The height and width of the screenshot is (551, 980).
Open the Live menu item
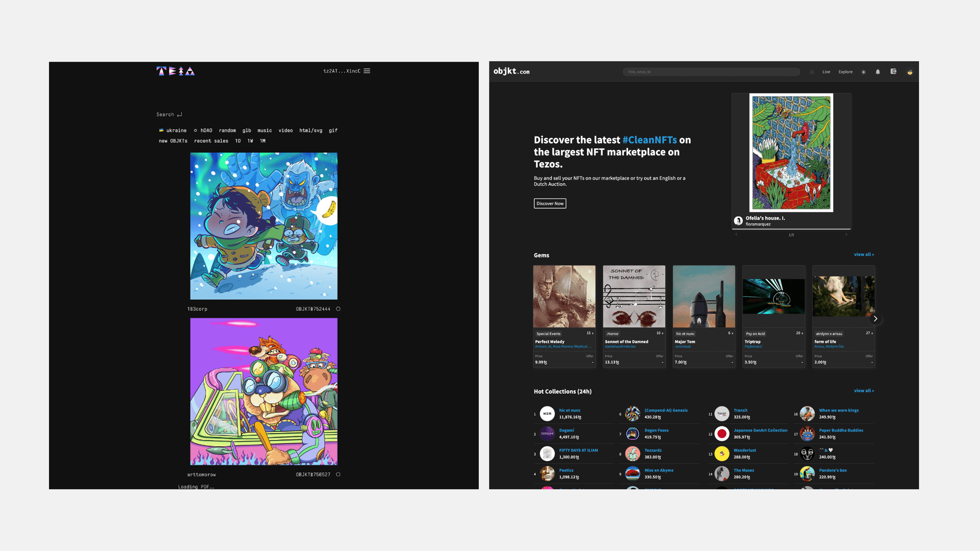click(x=826, y=72)
